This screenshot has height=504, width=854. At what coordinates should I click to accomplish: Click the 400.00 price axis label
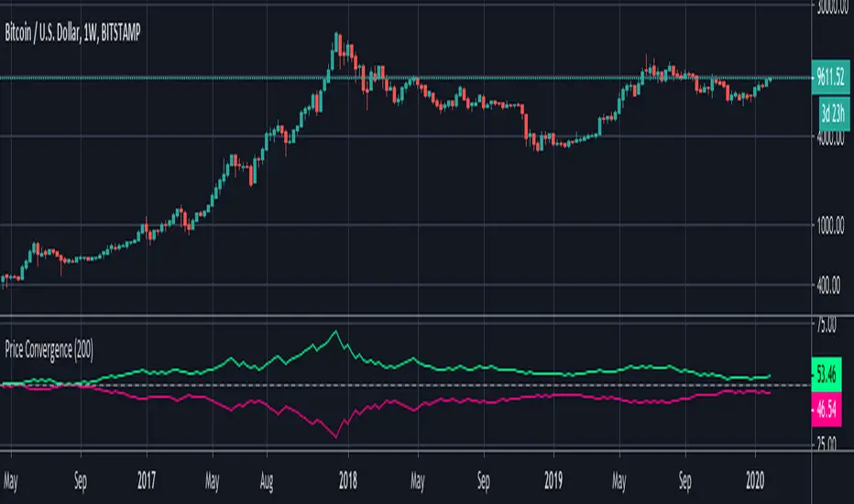(x=829, y=286)
